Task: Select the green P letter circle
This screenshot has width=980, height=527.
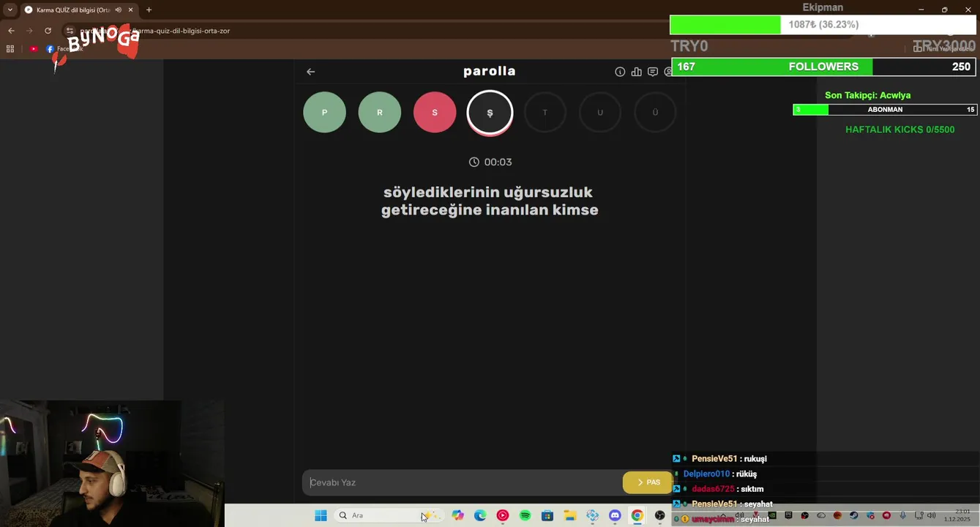Action: pyautogui.click(x=324, y=112)
